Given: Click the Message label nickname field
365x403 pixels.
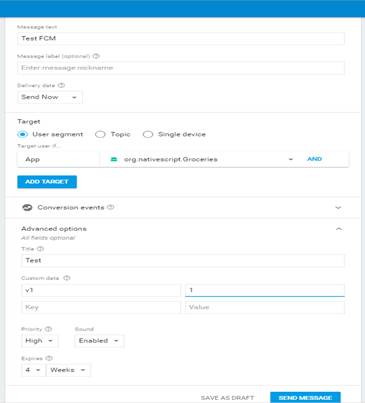Looking at the screenshot, I should (x=181, y=68).
